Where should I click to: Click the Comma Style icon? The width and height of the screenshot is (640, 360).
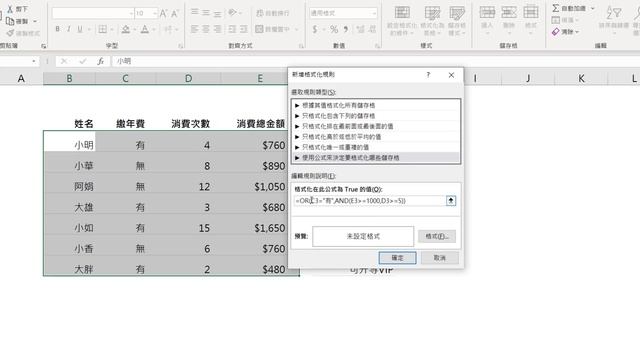[346, 29]
